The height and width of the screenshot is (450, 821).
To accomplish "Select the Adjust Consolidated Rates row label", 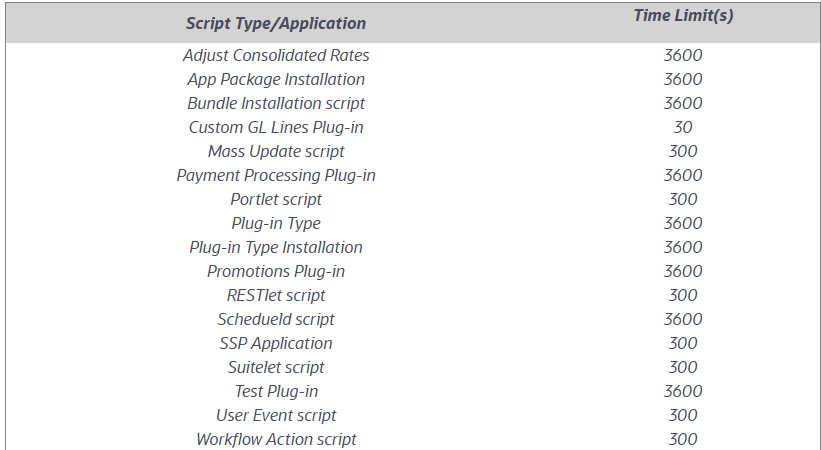I will (276, 56).
